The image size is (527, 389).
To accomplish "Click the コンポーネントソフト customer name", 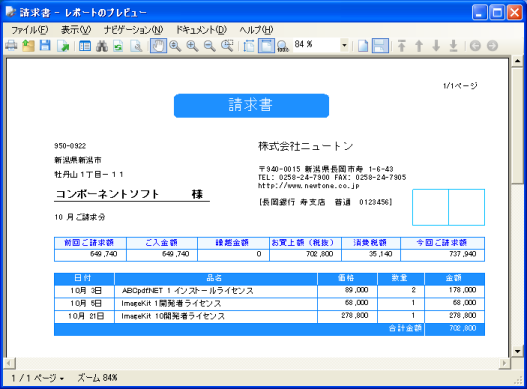I will pos(107,194).
